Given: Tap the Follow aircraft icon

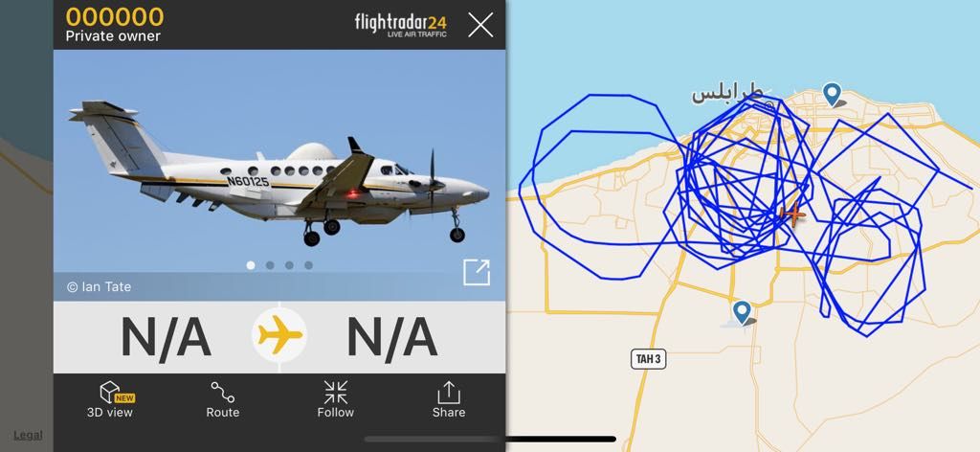Looking at the screenshot, I should click(336, 399).
